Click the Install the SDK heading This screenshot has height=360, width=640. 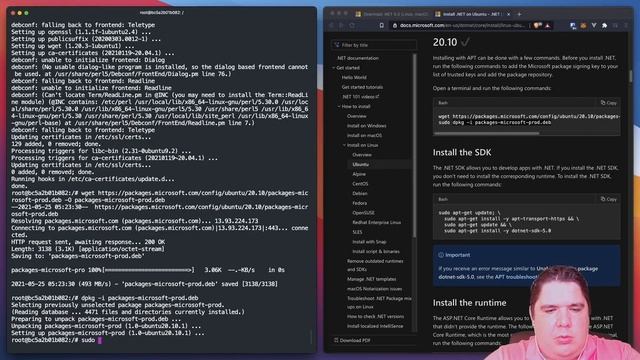click(462, 152)
